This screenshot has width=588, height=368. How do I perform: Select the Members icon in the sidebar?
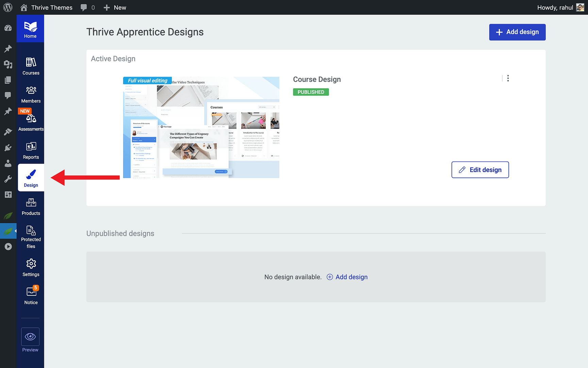click(x=31, y=94)
